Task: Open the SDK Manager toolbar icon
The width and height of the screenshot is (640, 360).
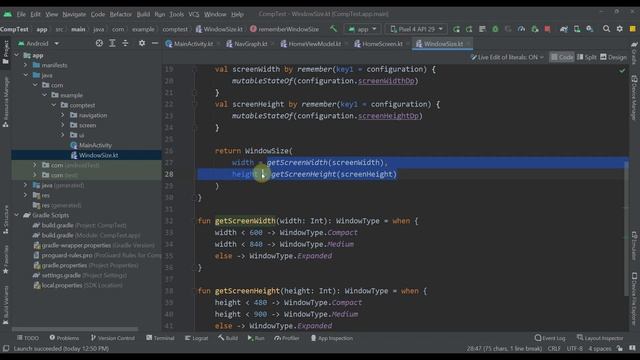Action: click(x=590, y=29)
